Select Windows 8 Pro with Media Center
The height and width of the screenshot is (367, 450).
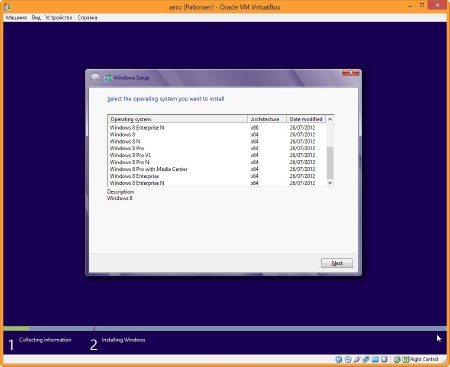pos(217,169)
